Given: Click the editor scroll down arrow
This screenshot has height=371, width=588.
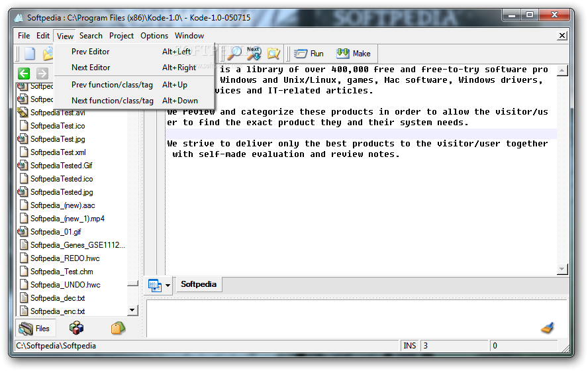Looking at the screenshot, I should pyautogui.click(x=562, y=268).
